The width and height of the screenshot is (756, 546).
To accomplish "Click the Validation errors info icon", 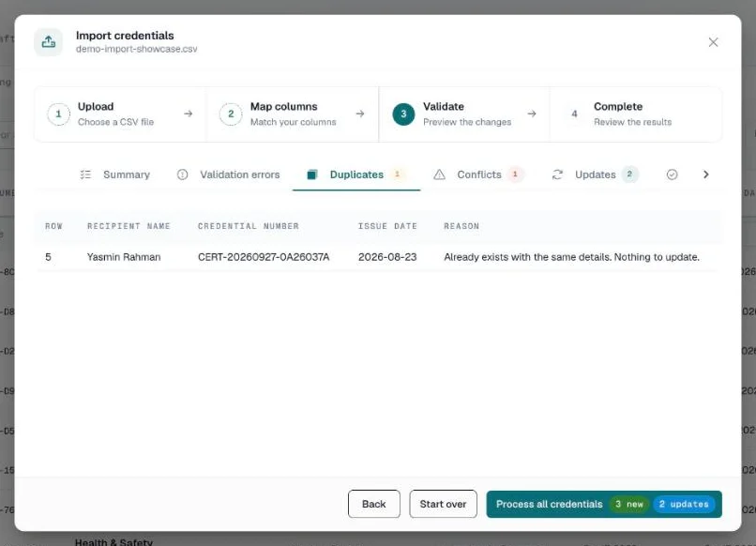I will click(182, 174).
